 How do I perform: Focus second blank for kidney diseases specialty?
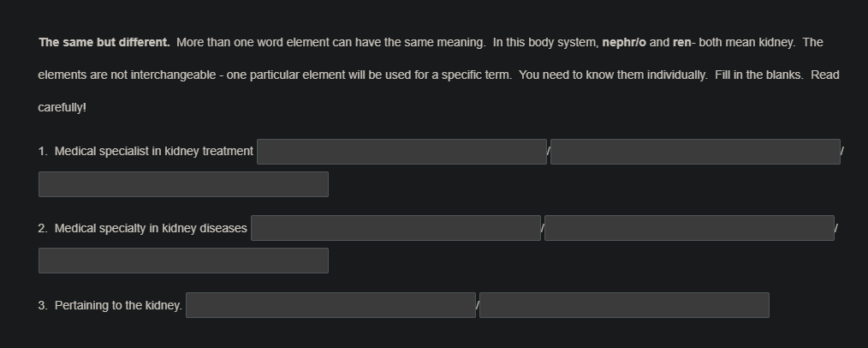689,228
